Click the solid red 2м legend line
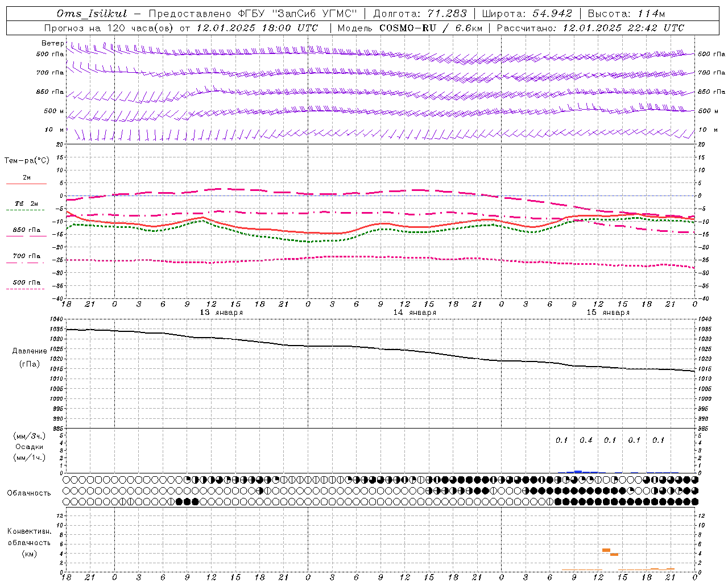Screen dimensions: 728x582 pyautogui.click(x=26, y=184)
